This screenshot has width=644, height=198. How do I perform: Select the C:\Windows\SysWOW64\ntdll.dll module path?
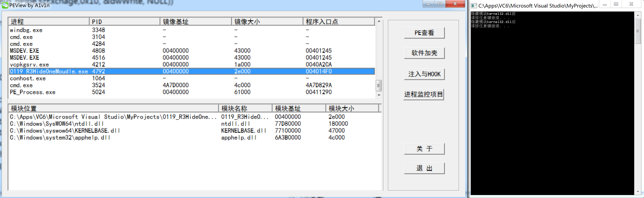click(x=57, y=124)
